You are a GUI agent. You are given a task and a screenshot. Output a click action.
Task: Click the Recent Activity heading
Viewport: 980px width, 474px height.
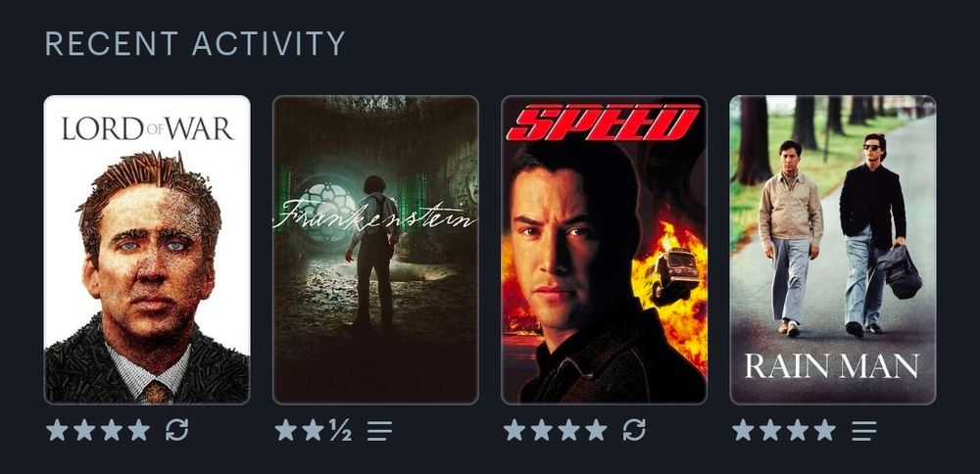pos(195,44)
